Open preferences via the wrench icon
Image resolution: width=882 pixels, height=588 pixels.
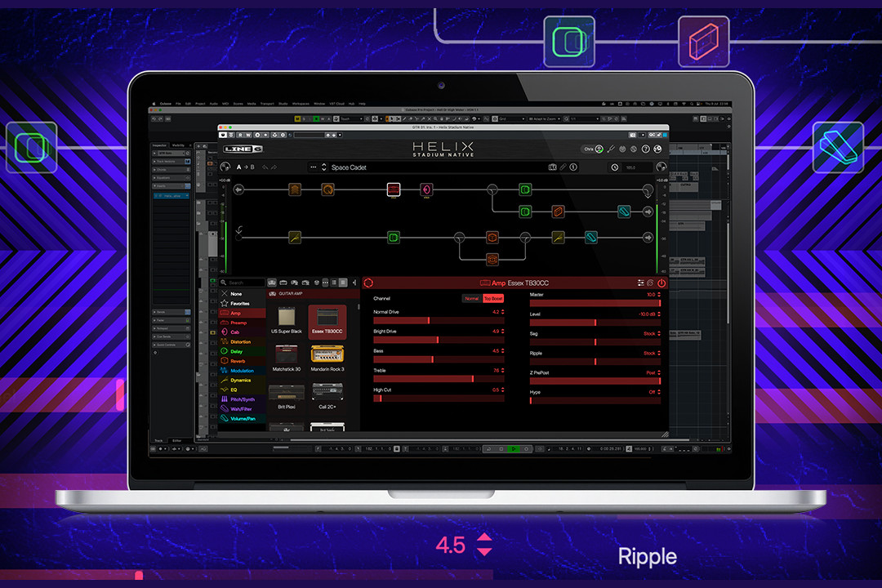pyautogui.click(x=611, y=149)
